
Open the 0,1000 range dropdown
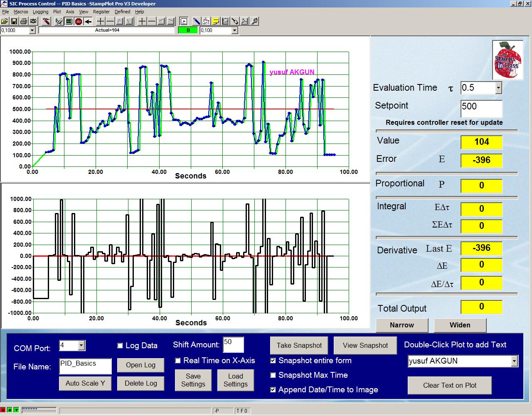(32, 30)
